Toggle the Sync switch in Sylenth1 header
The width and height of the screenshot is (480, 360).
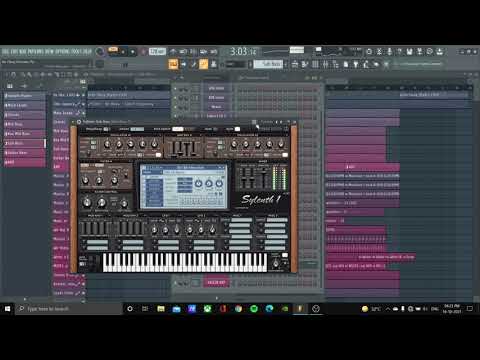237,129
